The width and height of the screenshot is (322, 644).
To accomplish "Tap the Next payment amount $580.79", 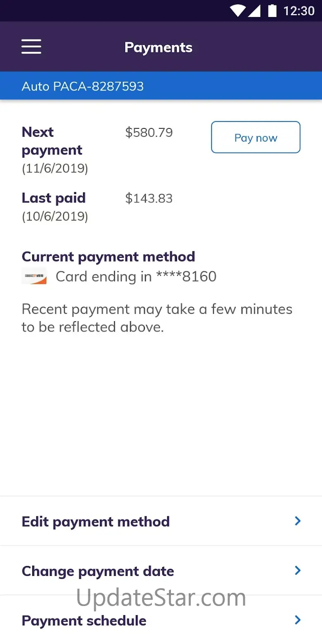I will point(149,133).
